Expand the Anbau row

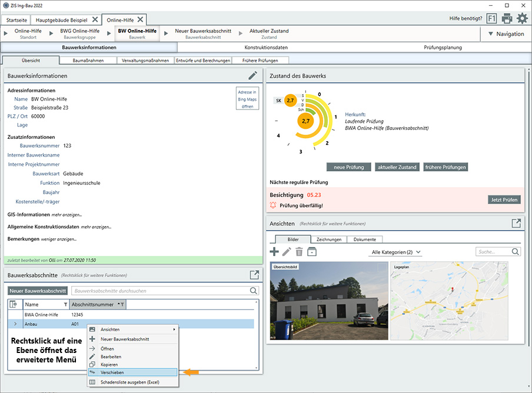point(15,324)
